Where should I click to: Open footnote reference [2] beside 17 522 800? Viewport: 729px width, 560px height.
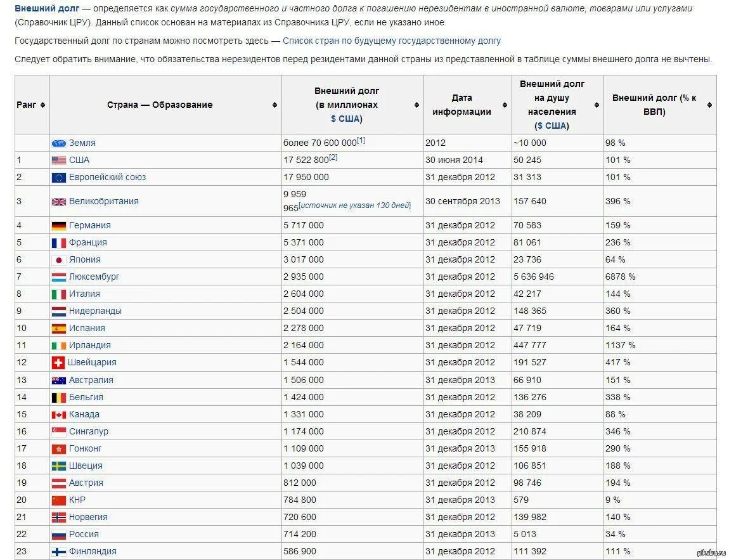tap(333, 157)
